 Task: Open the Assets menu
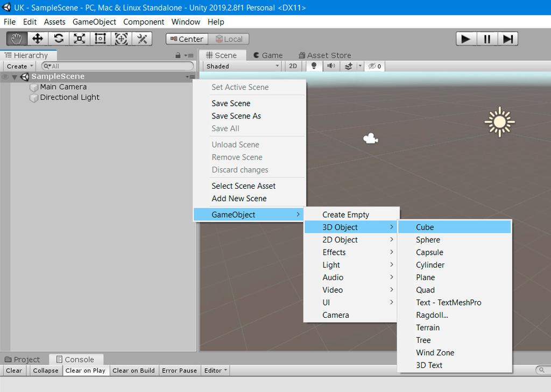[54, 22]
